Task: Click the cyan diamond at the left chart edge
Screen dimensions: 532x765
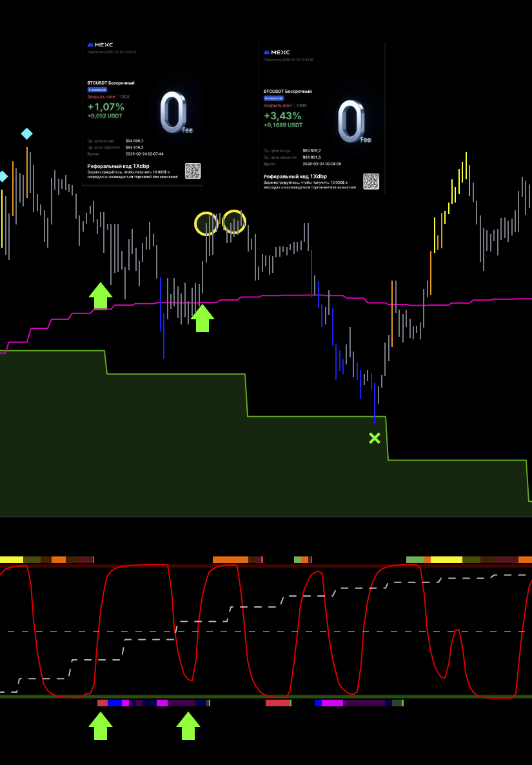Action: pos(3,176)
